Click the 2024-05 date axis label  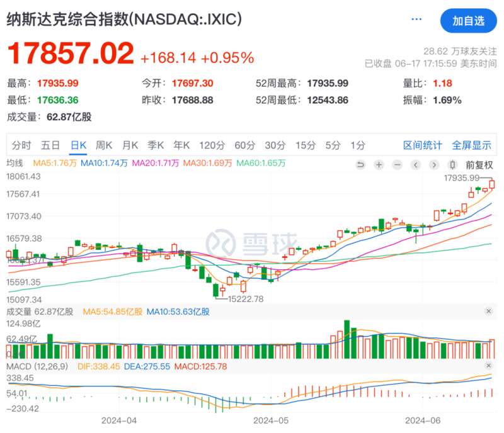[x=271, y=420]
